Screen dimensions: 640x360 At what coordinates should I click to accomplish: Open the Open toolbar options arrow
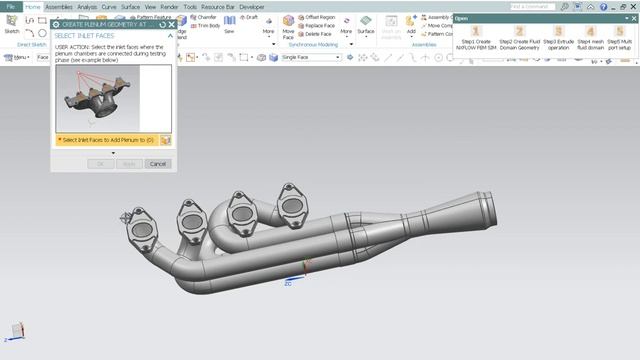click(627, 18)
